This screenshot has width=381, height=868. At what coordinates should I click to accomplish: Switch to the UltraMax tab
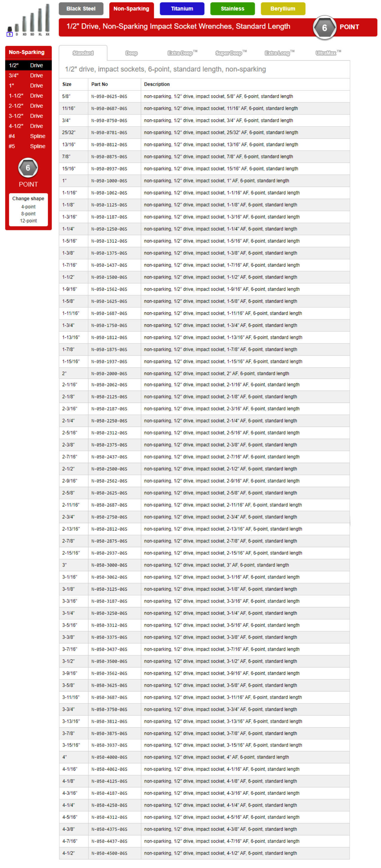click(328, 53)
